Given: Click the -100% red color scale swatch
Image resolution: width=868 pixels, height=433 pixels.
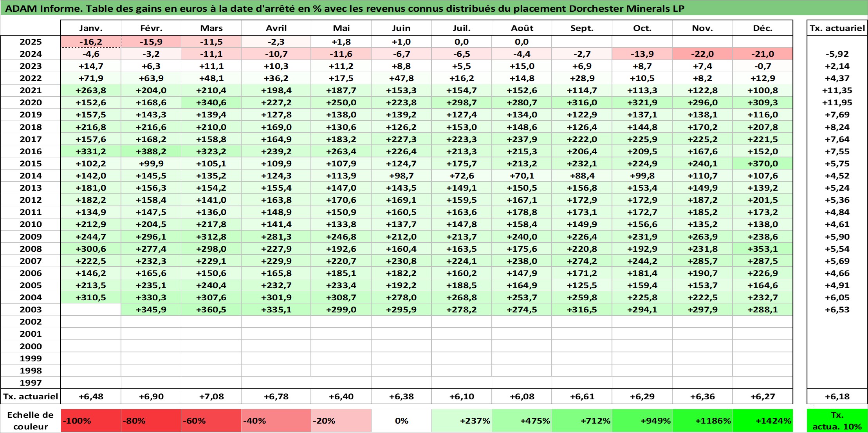Looking at the screenshot, I should [x=91, y=420].
